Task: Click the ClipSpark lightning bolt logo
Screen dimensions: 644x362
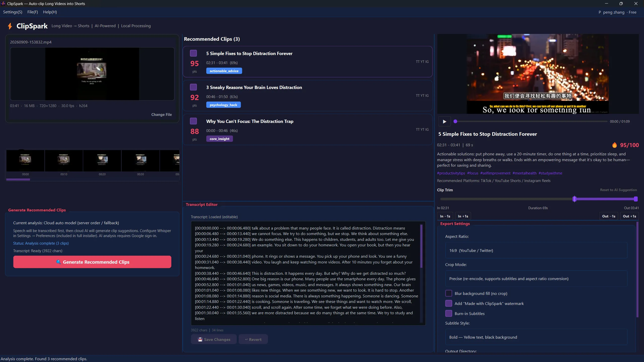Action: point(10,26)
